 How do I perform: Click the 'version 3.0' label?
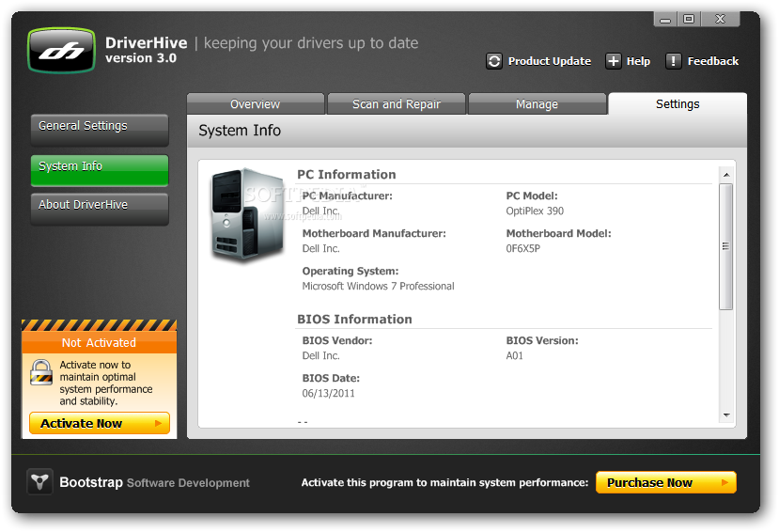[141, 58]
